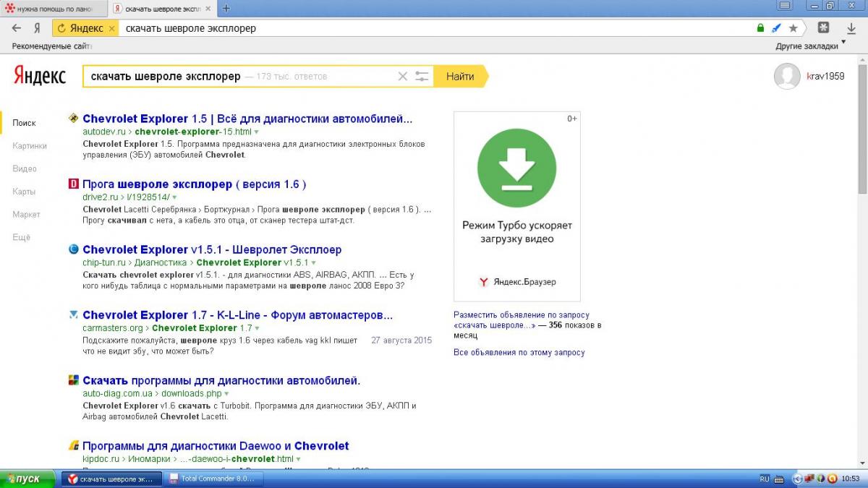Image resolution: width=868 pixels, height=488 pixels.
Task: Select Поиск in the left sidebar
Action: coord(24,123)
